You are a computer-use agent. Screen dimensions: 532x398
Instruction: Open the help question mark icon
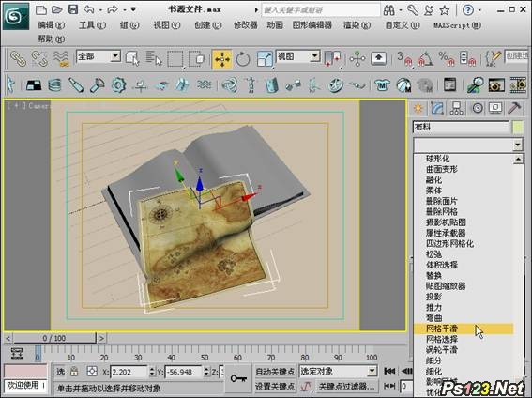pyautogui.click(x=468, y=10)
